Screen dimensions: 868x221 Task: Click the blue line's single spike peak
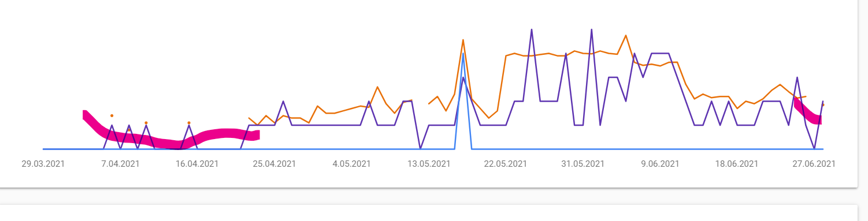463,54
